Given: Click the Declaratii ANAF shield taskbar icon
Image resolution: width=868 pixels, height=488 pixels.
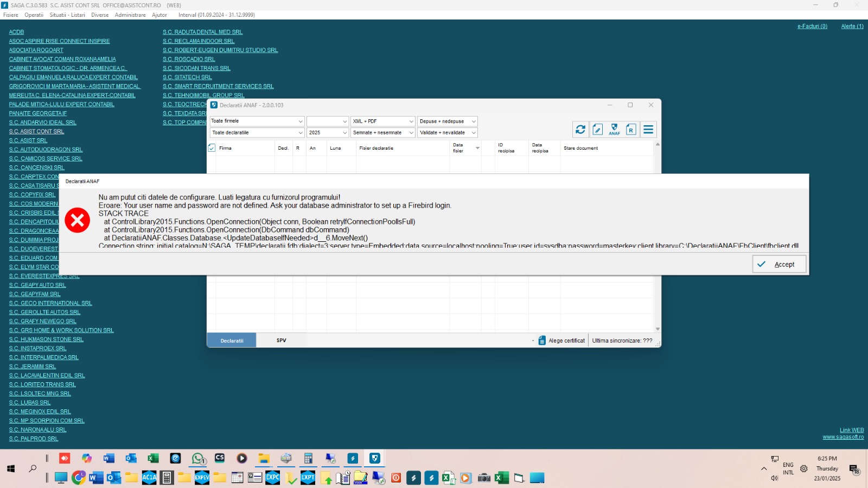Looking at the screenshot, I should (374, 458).
